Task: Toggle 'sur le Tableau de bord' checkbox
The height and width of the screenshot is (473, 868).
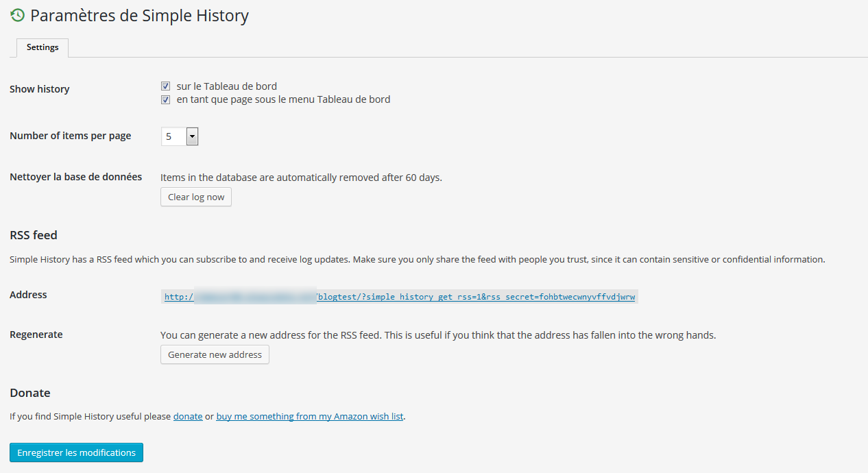Action: (165, 86)
